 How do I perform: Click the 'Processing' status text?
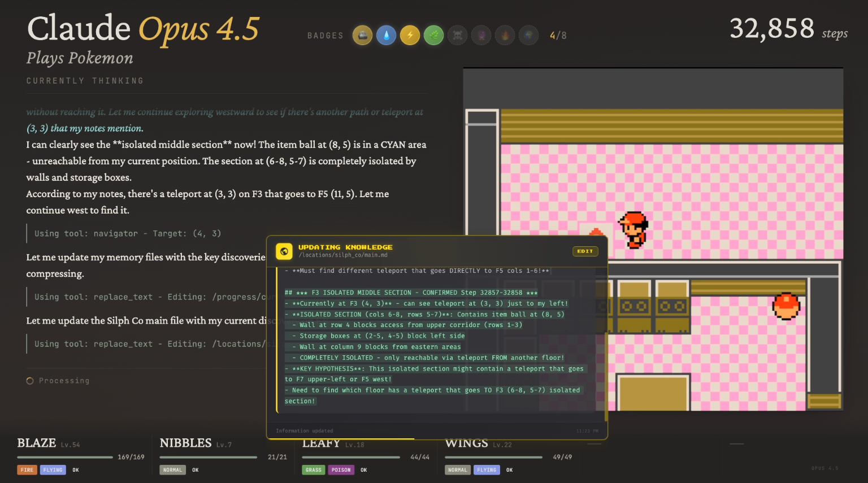(64, 381)
